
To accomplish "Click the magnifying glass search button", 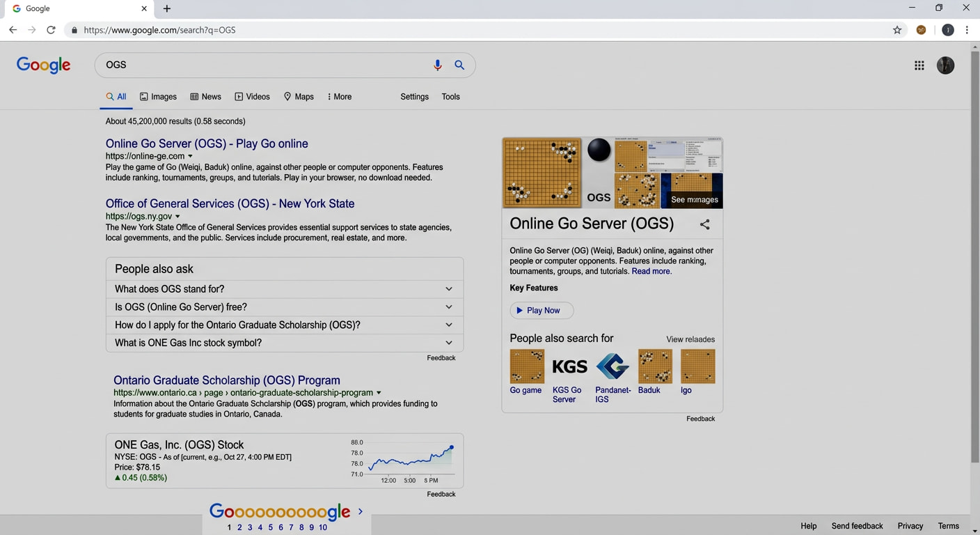I will click(x=459, y=65).
